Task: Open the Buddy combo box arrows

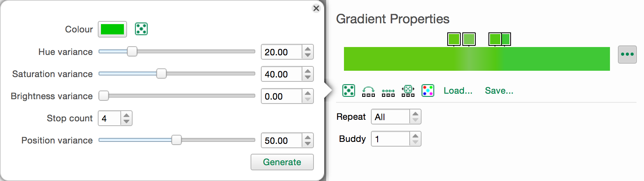Action: coord(415,139)
